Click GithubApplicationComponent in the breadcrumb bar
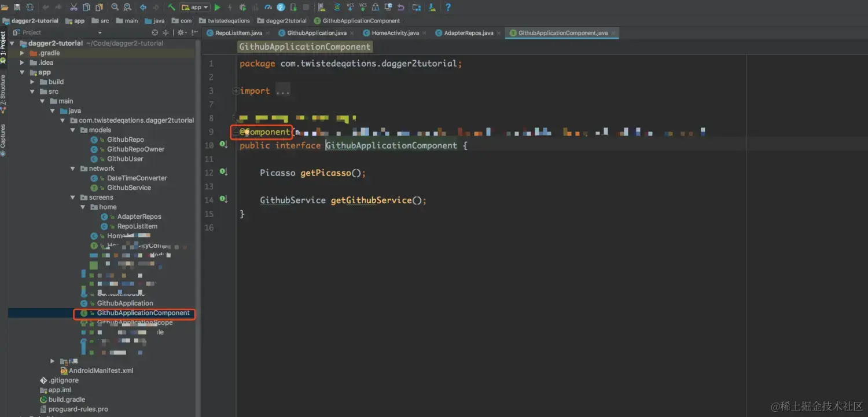This screenshot has height=417, width=868. (357, 21)
